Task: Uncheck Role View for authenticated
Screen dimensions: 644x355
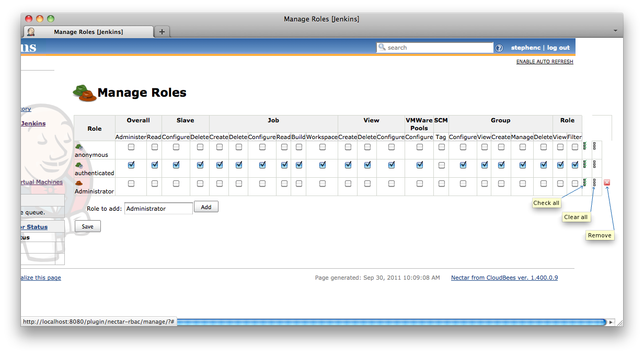Action: (560, 165)
